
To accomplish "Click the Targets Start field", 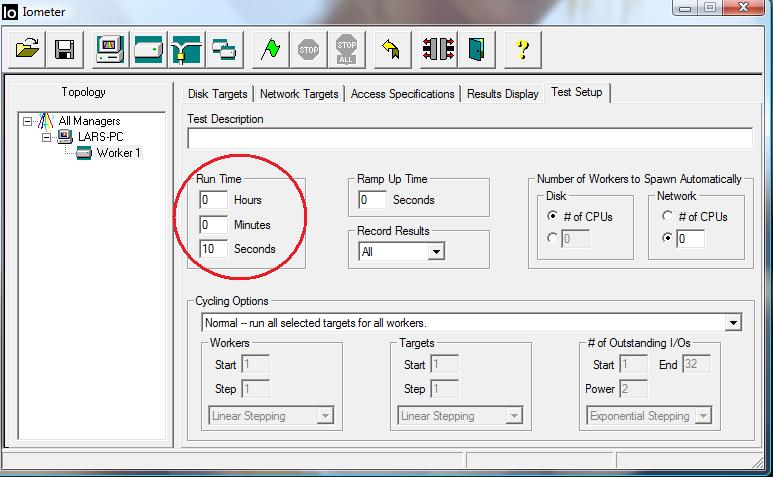I will pyautogui.click(x=444, y=365).
